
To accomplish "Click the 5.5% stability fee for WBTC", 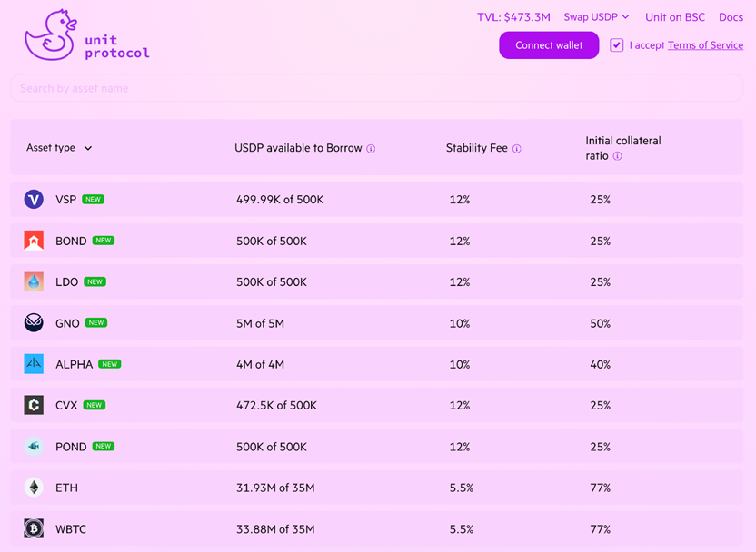I will coord(462,529).
